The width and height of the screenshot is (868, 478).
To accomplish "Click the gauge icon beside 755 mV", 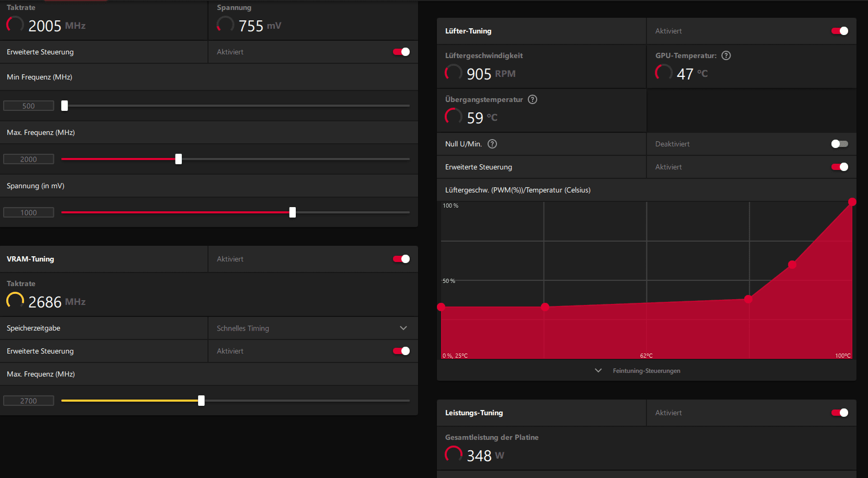I will [225, 25].
